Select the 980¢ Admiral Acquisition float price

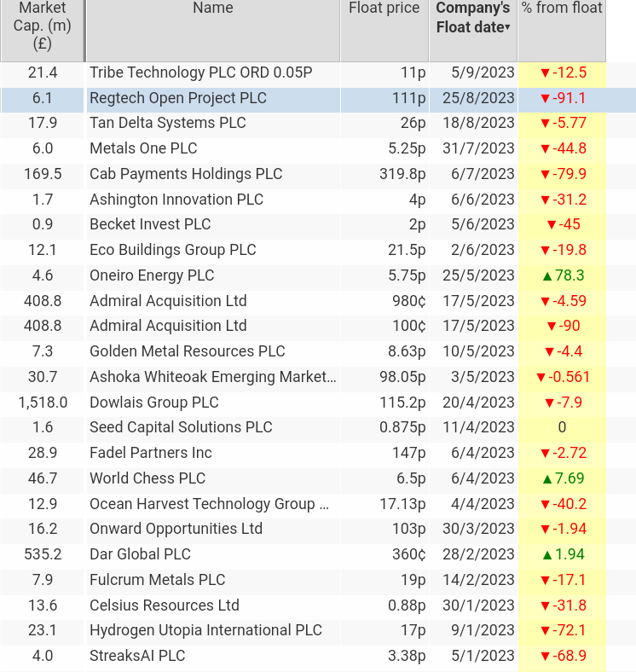pyautogui.click(x=409, y=301)
